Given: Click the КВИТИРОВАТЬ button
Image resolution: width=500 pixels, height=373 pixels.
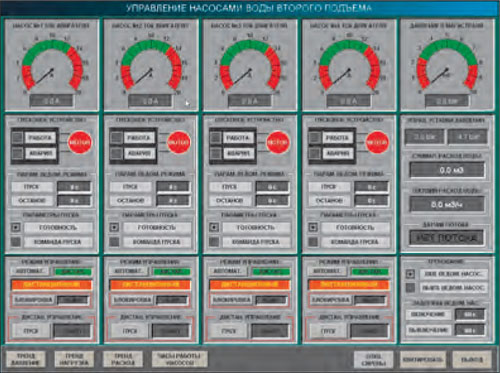Looking at the screenshot, I should tap(423, 359).
